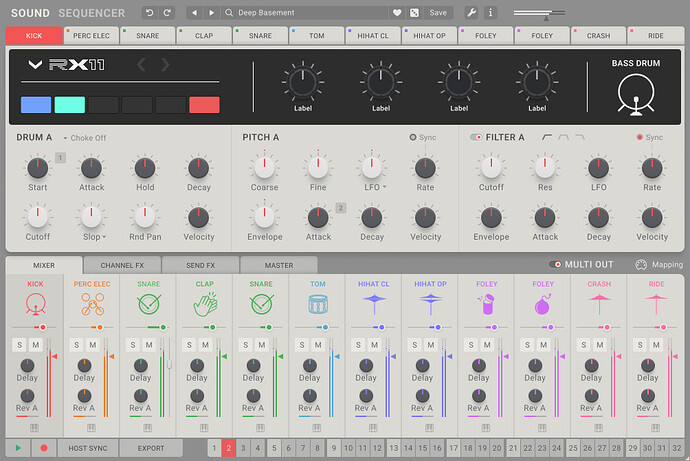690x461 pixels.
Task: Select PERC ELEC pad tab
Action: [x=91, y=36]
